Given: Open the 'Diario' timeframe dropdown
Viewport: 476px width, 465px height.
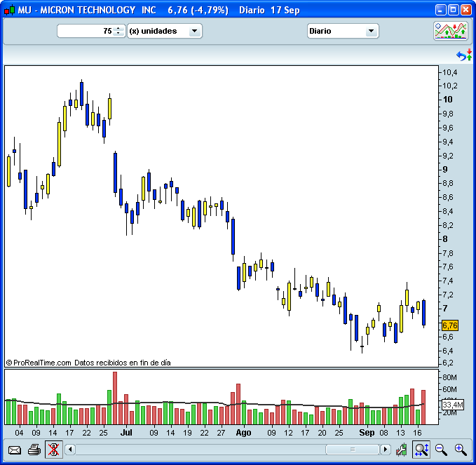Looking at the screenshot, I should tap(343, 31).
